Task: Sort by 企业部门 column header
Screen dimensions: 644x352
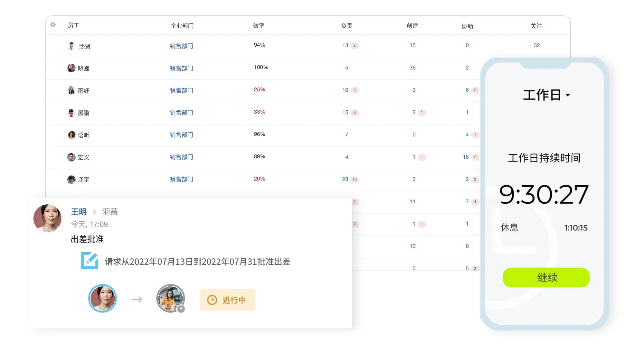Action: pyautogui.click(x=182, y=26)
